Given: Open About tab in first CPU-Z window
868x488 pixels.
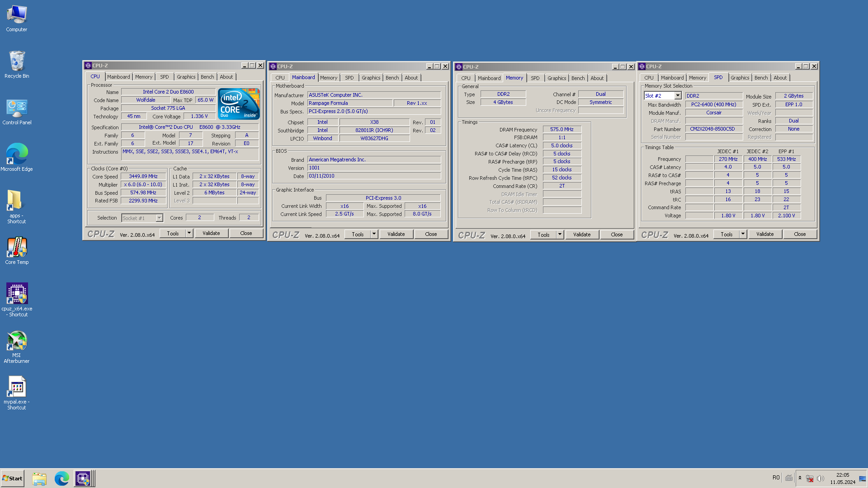Looking at the screenshot, I should tap(226, 77).
